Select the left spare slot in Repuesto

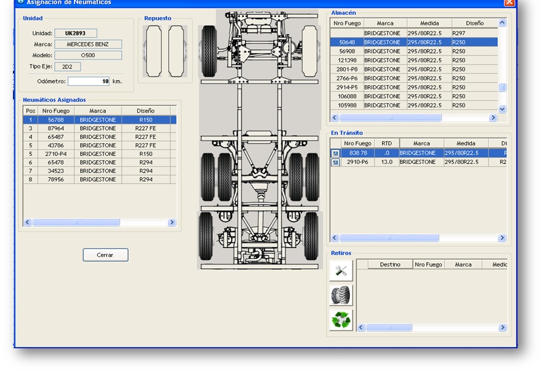coord(153,51)
